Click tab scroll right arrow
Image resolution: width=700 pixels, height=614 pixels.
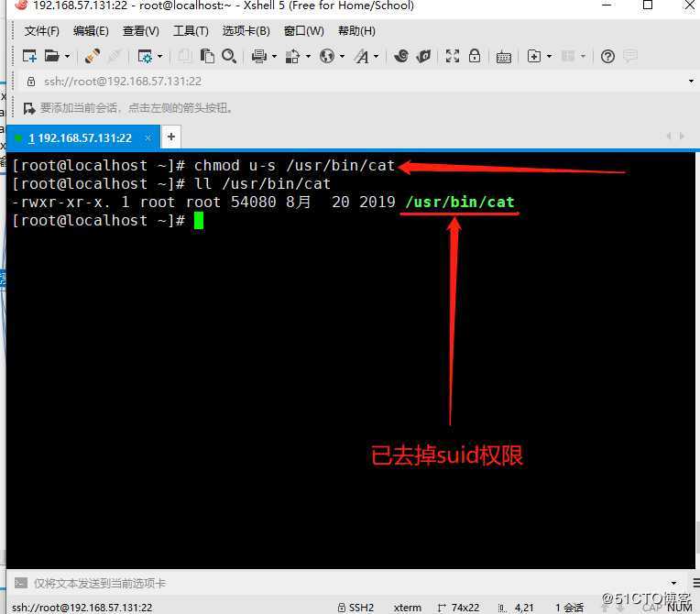point(682,137)
